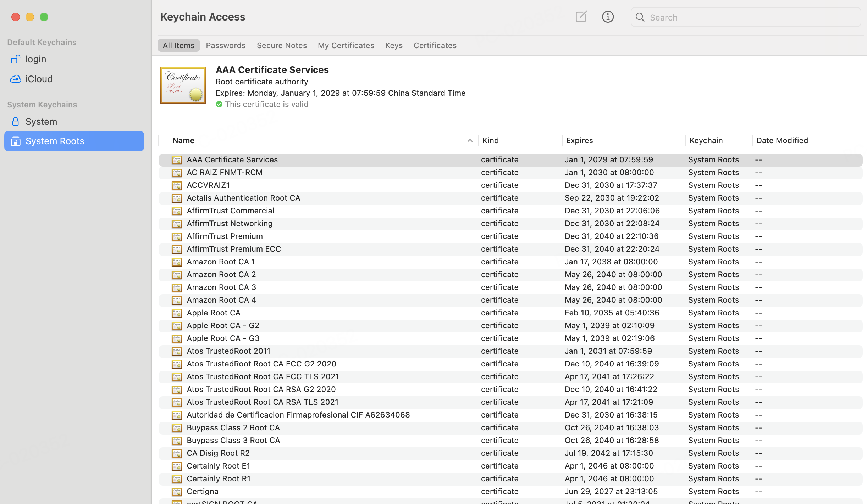Click certificate icon for Certigna
The width and height of the screenshot is (867, 504).
coord(177,492)
